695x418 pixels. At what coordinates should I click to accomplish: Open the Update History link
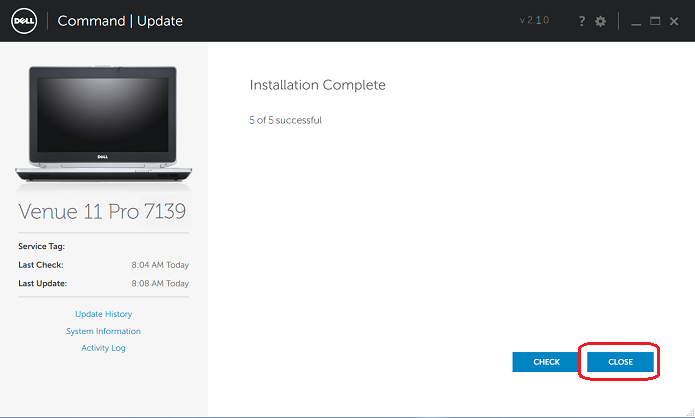103,314
